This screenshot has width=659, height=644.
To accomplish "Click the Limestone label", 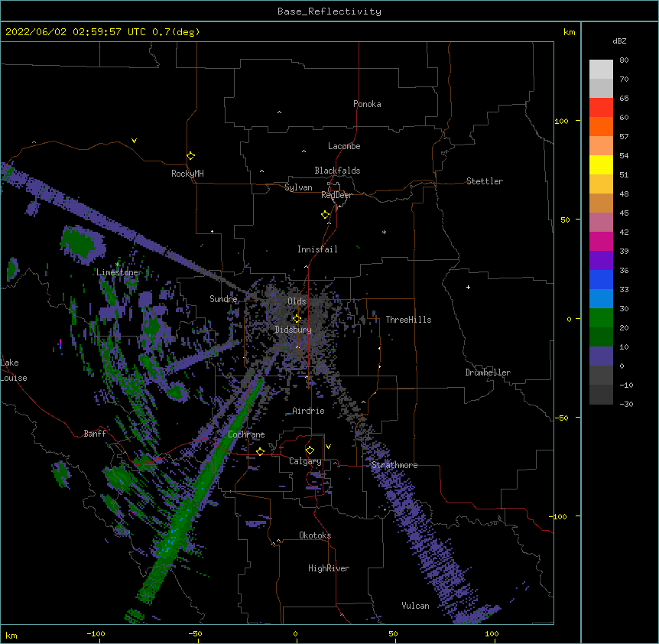I will coord(117,272).
